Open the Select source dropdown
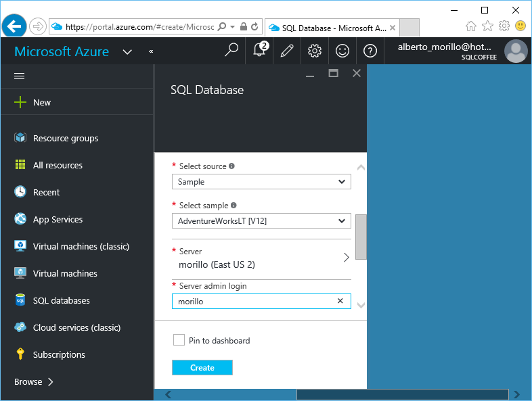Viewport: 532px width, 401px height. tap(261, 182)
